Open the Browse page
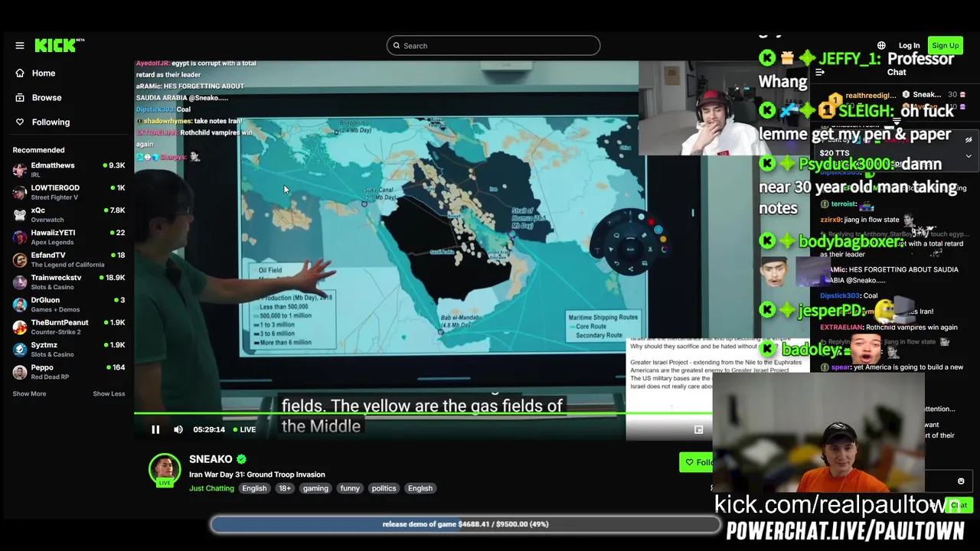Image resolution: width=980 pixels, height=551 pixels. click(x=47, y=97)
